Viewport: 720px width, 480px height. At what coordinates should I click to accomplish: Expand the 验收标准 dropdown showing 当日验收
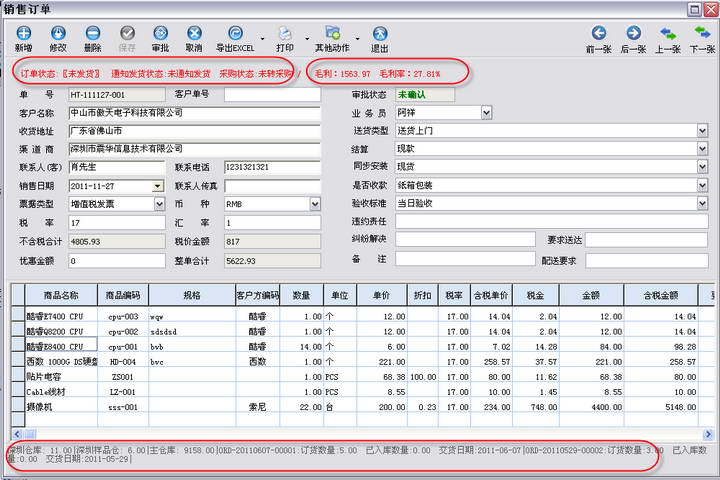coord(702,203)
